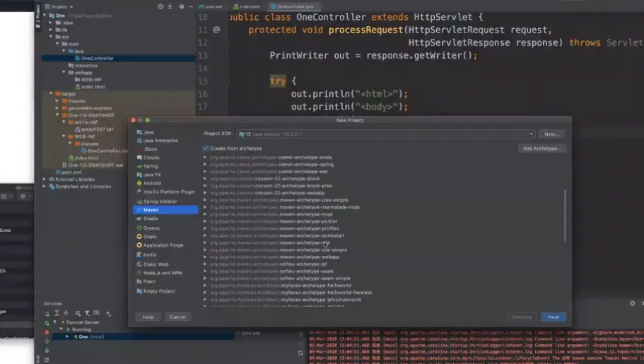Image resolution: width=644 pixels, height=364 pixels.
Task: Expand camel-archetype-spring archetype
Action: (x=205, y=165)
